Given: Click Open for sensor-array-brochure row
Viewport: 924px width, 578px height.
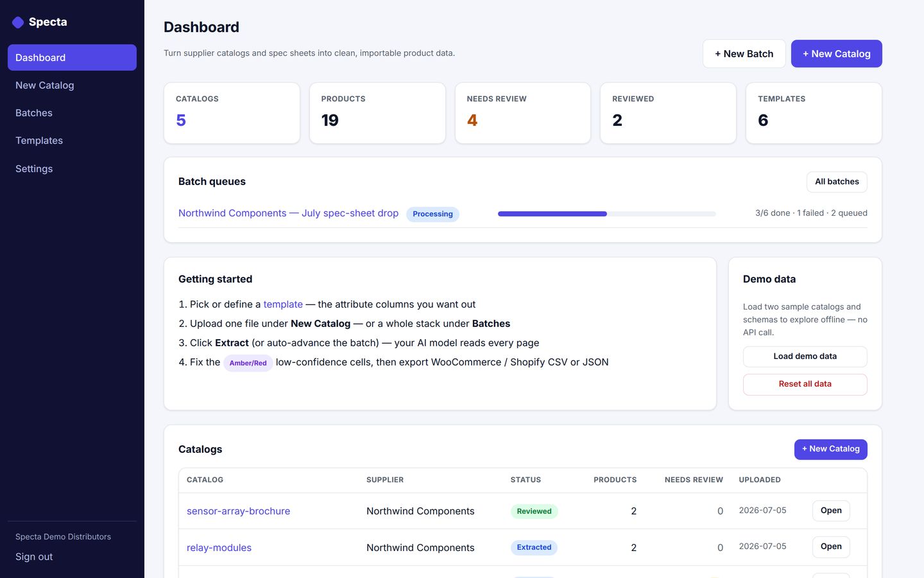Looking at the screenshot, I should click(x=831, y=511).
